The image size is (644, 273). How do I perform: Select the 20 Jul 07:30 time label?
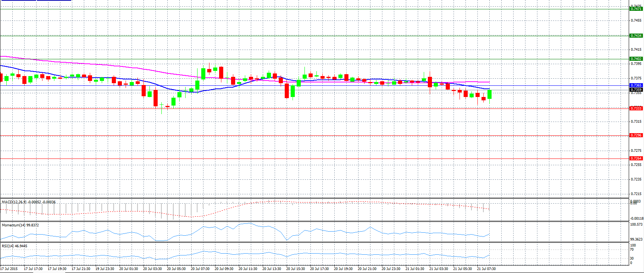[200, 269]
